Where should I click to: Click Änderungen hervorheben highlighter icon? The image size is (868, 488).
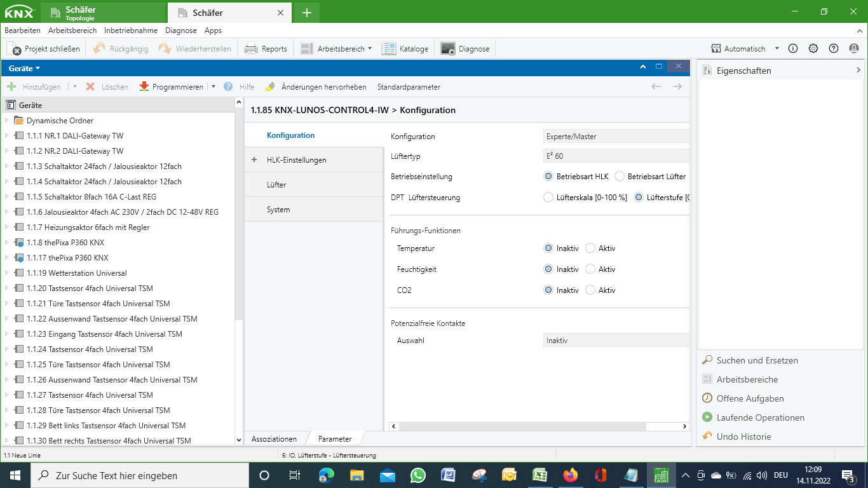(x=270, y=86)
